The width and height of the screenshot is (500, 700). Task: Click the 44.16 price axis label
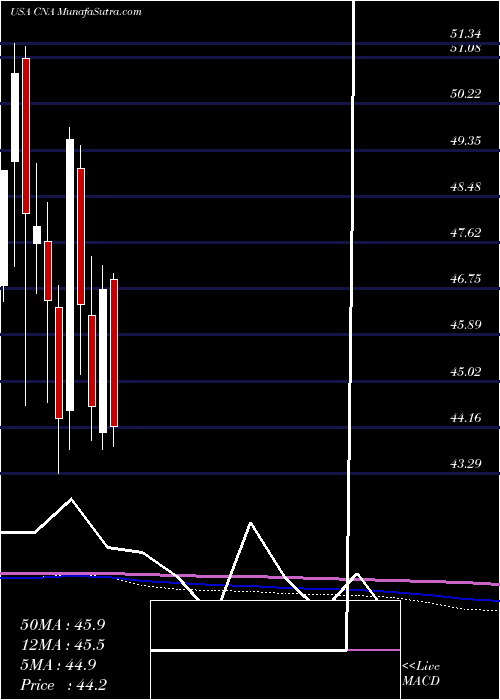pos(466,418)
